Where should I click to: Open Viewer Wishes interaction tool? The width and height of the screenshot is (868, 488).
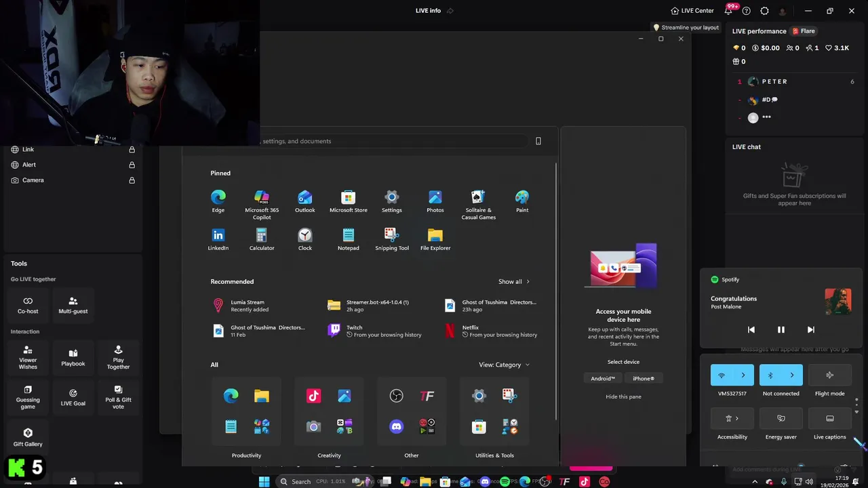28,357
